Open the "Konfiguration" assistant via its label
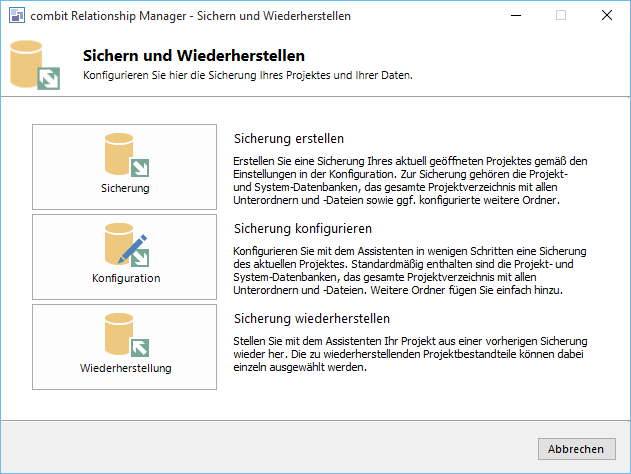Image resolution: width=631 pixels, height=474 pixels. (125, 278)
